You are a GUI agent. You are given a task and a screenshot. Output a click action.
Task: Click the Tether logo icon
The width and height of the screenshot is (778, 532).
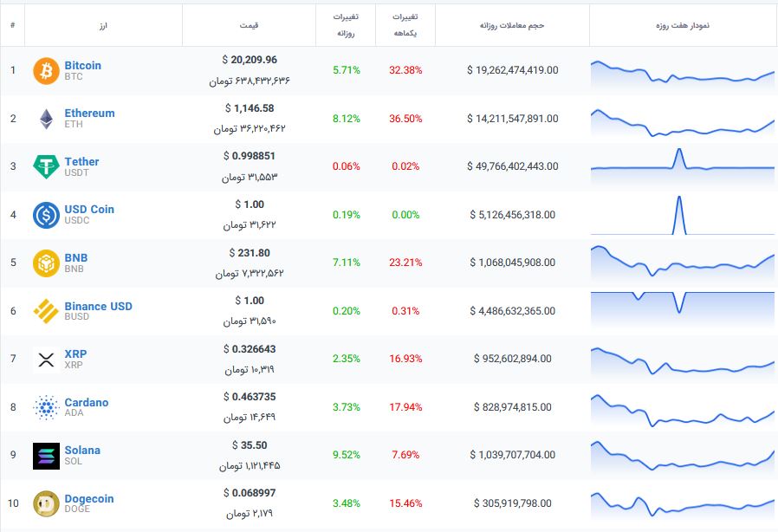[46, 166]
